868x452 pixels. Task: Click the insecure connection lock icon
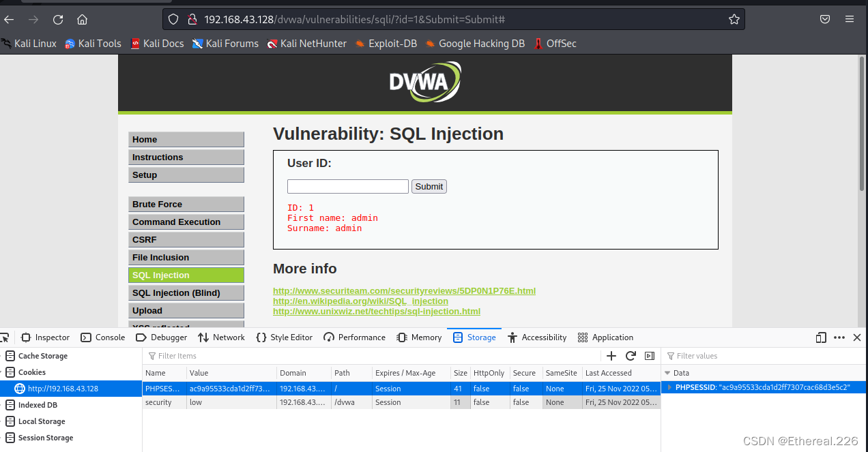192,19
